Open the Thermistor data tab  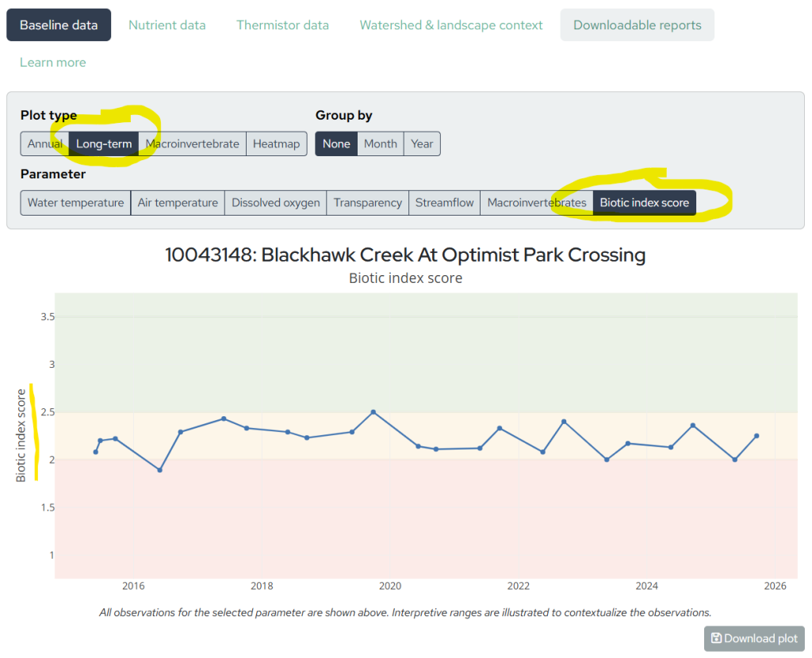pyautogui.click(x=282, y=25)
